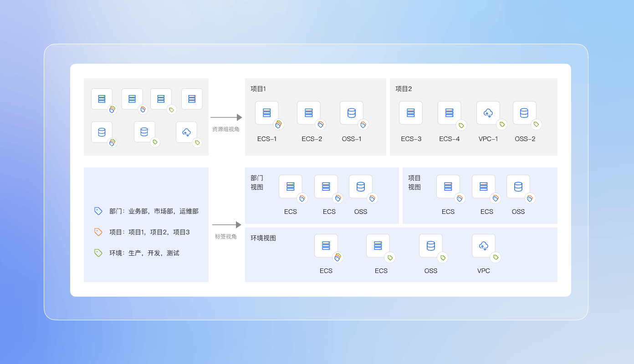634x364 pixels.
Task: Click the OSS-2 storage icon in 项目2
Action: point(525,113)
